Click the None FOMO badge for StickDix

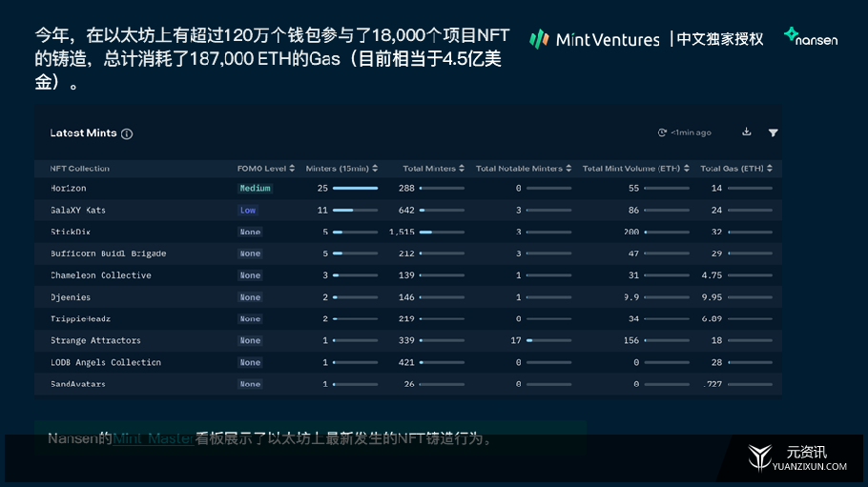tap(250, 232)
